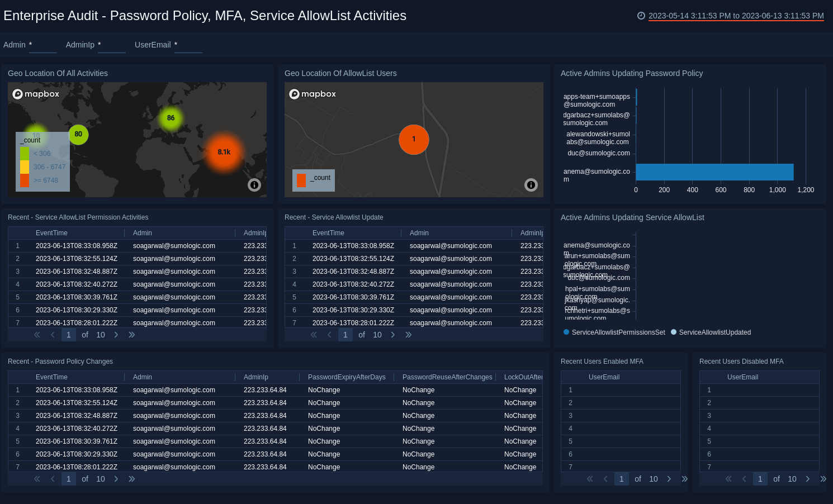Sort Password Policy table by EventTime column

51,377
